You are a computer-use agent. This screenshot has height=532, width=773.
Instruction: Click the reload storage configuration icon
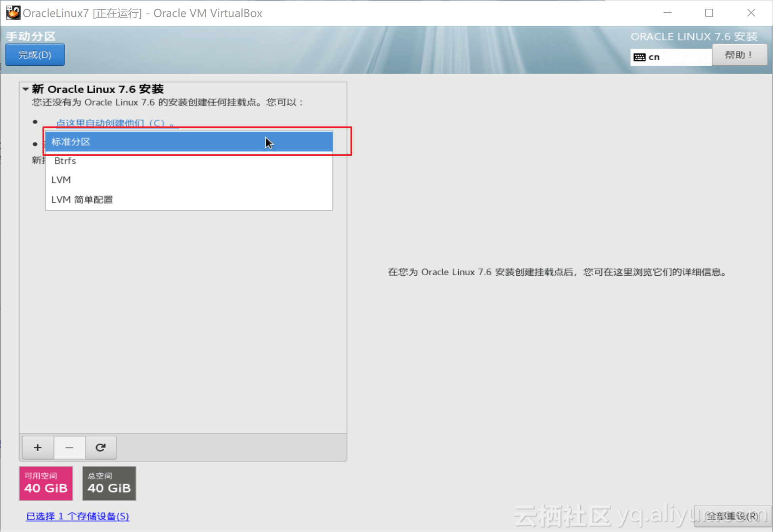coord(101,447)
